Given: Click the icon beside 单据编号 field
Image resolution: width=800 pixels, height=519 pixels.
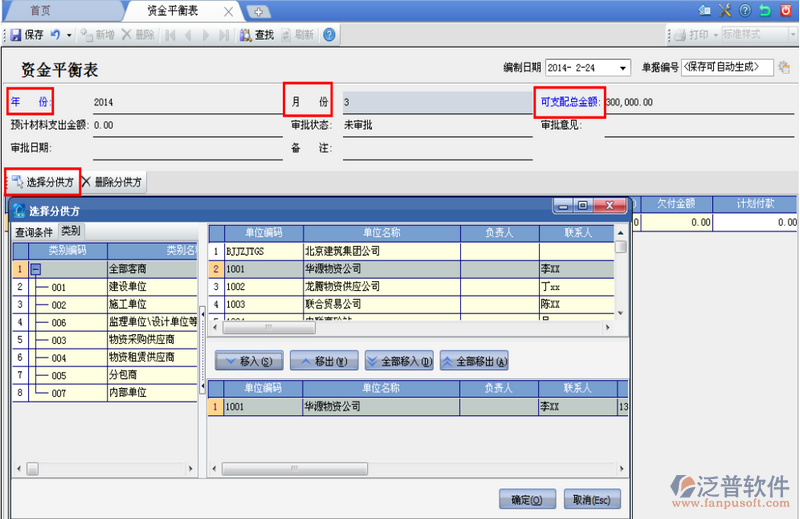Looking at the screenshot, I should click(784, 67).
